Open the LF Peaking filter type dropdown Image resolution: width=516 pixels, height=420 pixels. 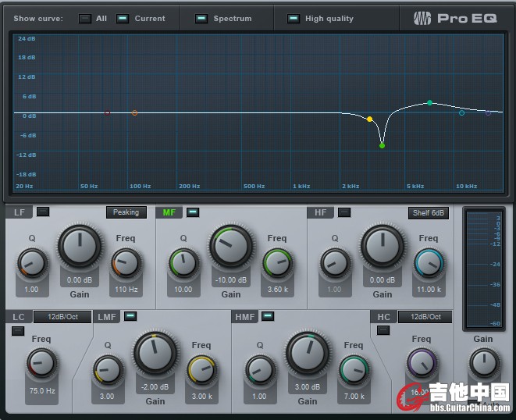[x=126, y=212]
